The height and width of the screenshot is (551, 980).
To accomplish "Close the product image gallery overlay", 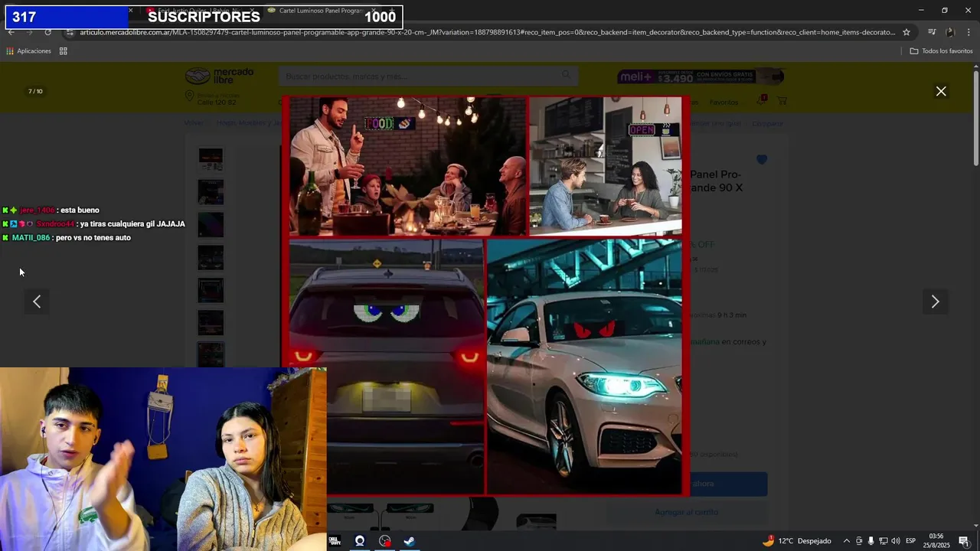I will 941,91.
